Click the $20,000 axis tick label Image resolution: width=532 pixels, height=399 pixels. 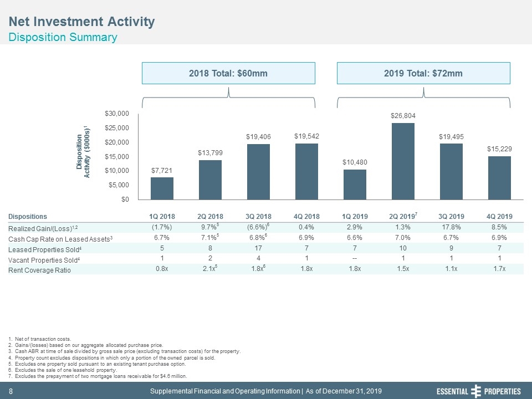coord(117,142)
